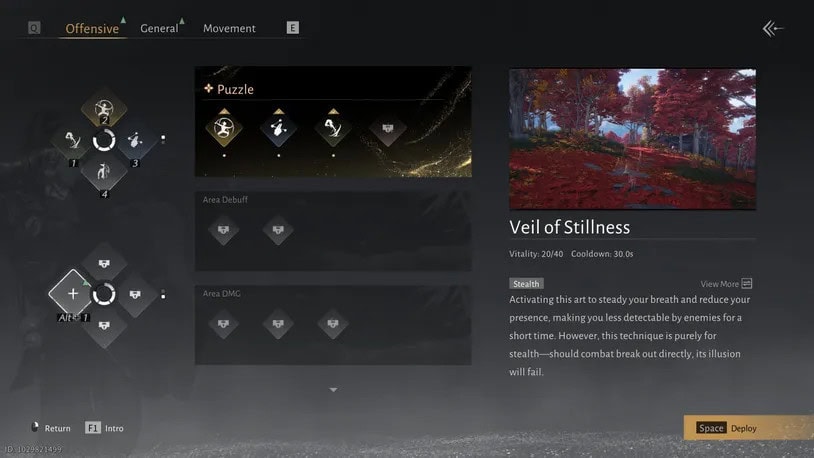
Task: Select the first skill in Puzzle row
Action: coord(224,128)
